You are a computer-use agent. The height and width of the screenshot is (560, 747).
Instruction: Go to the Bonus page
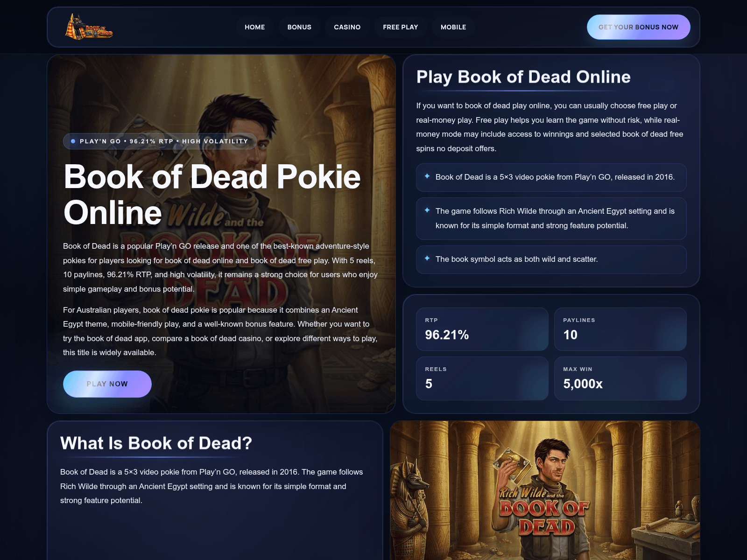[x=299, y=27]
